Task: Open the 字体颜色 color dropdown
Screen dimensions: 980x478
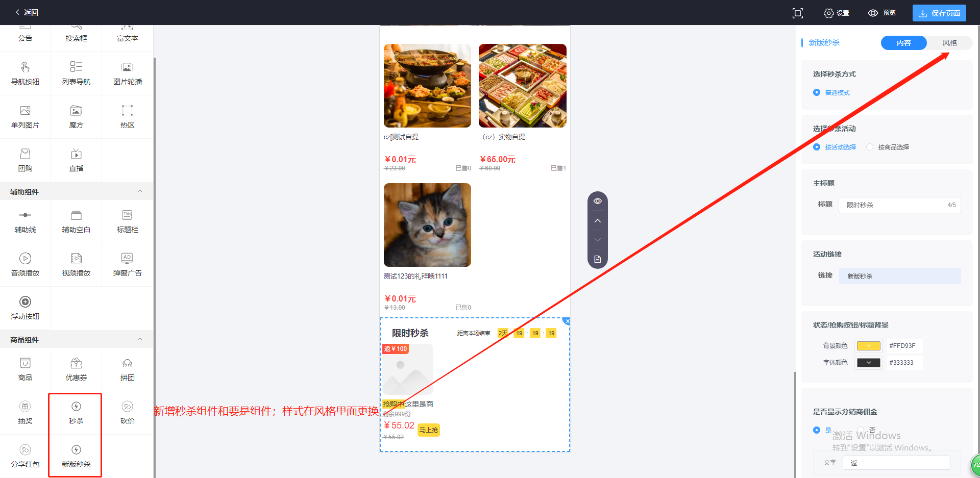Action: coord(869,363)
